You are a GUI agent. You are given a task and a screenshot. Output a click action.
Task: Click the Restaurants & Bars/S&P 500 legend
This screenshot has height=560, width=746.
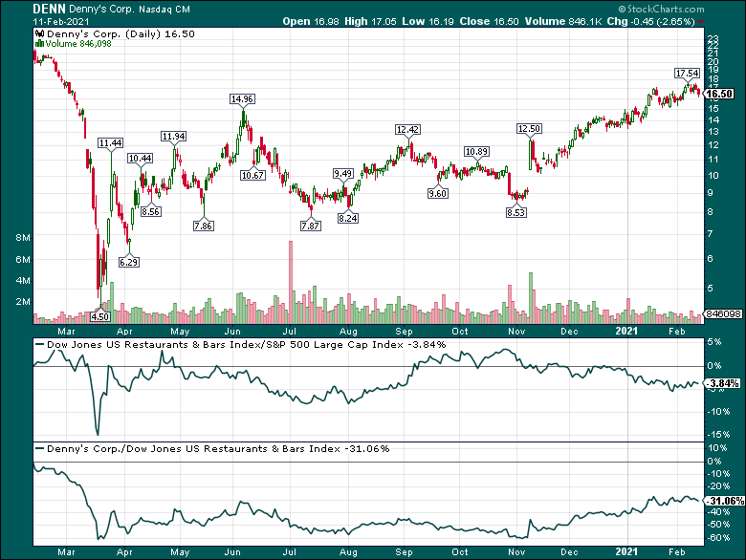tap(246, 344)
